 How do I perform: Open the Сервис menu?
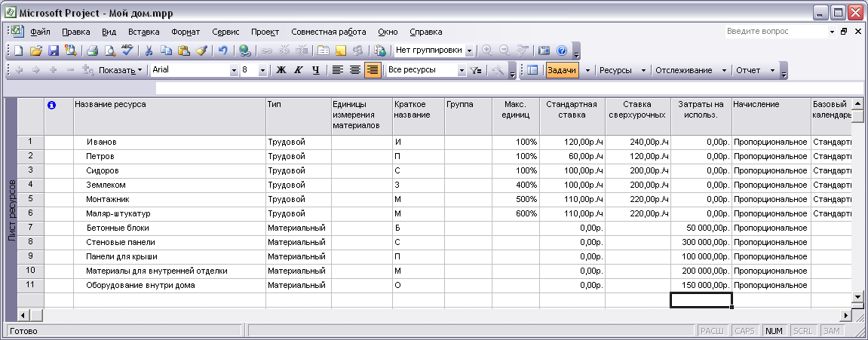tap(225, 32)
